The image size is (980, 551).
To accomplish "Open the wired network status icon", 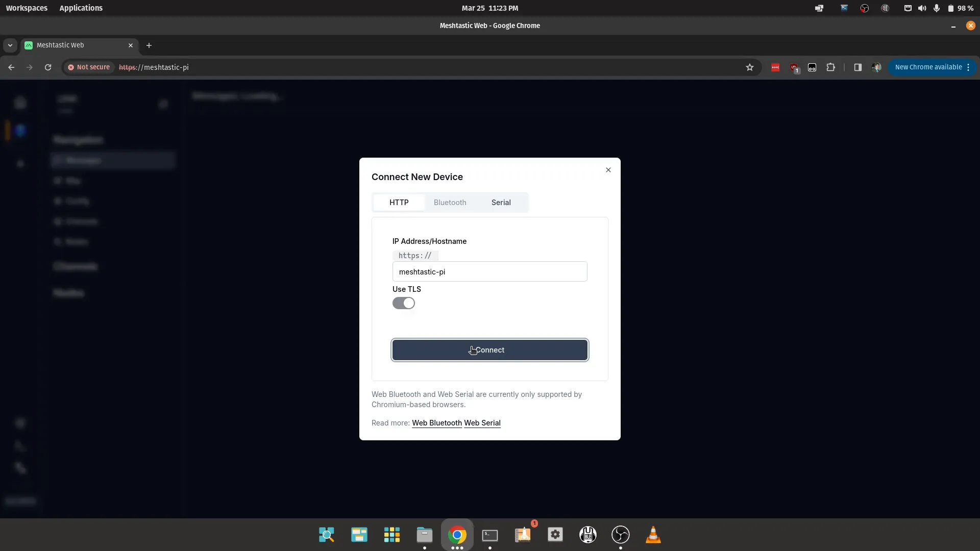I will tap(908, 8).
